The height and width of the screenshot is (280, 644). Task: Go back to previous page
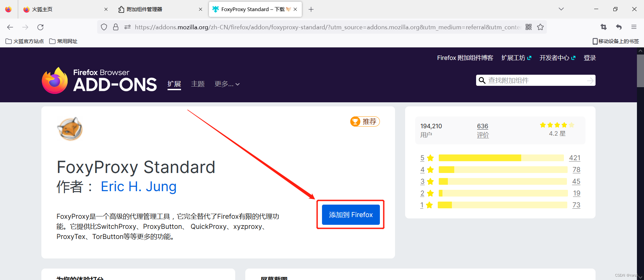click(10, 27)
